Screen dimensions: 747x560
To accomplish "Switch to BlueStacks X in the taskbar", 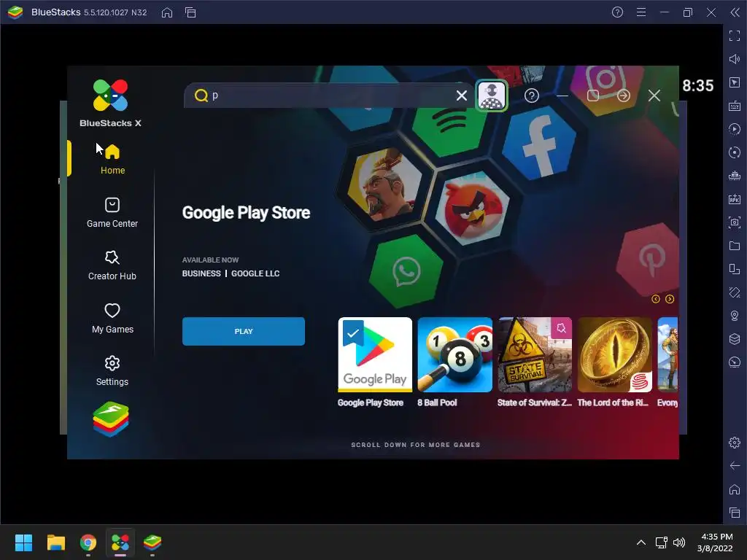I will [120, 542].
